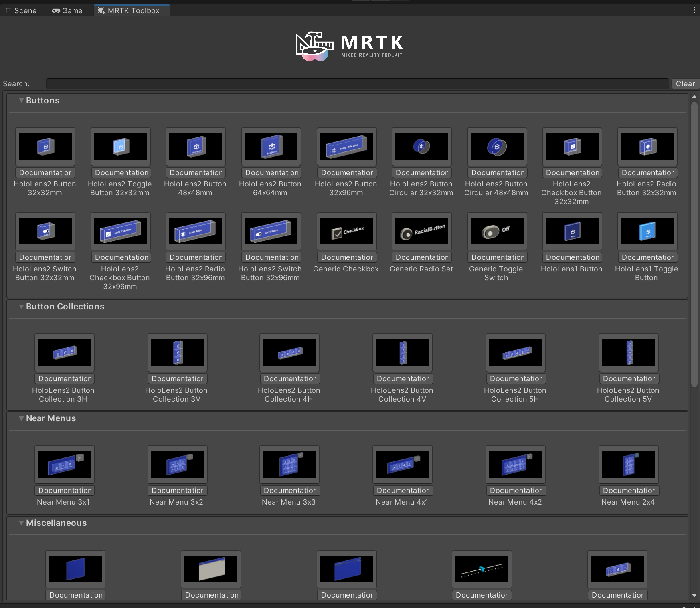
Task: Open Documentation for HoloLens1 Toggle Button
Action: (x=647, y=257)
